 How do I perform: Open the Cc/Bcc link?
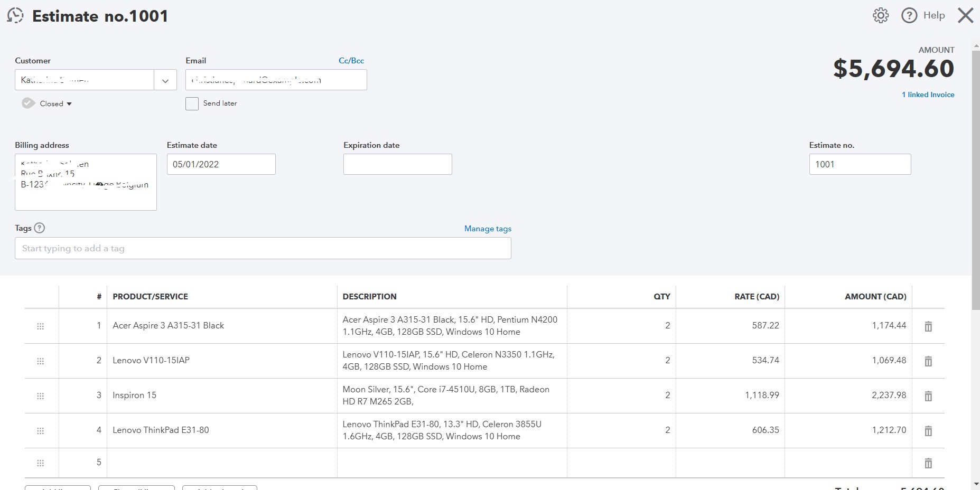pyautogui.click(x=351, y=61)
